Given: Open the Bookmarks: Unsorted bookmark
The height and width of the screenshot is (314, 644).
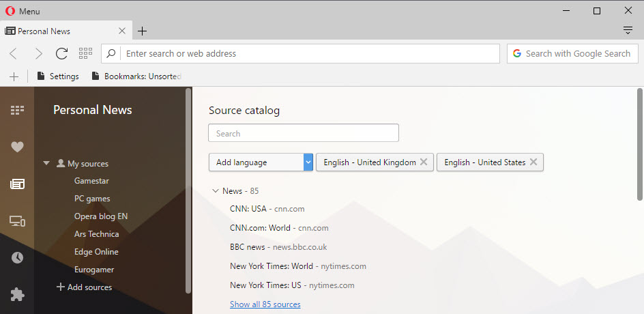Looking at the screenshot, I should coord(137,76).
